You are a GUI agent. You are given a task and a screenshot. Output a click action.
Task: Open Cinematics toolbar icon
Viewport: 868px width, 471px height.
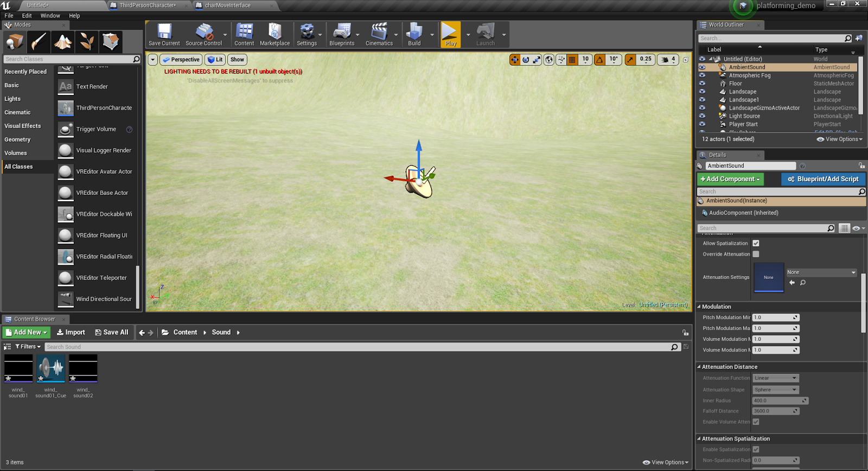379,35
